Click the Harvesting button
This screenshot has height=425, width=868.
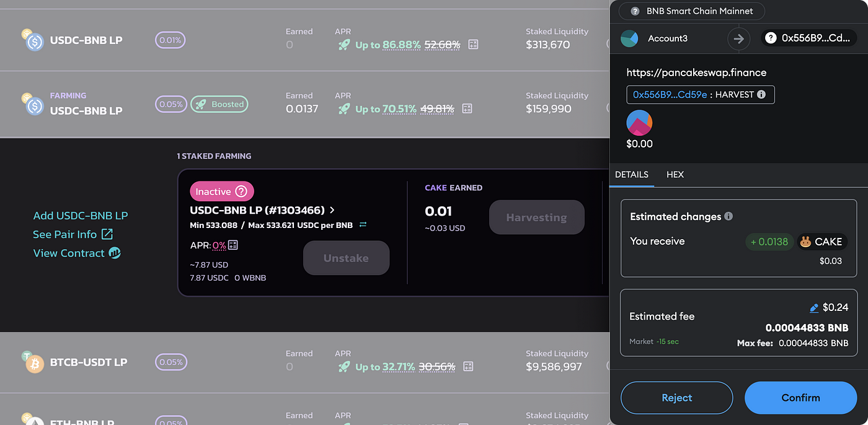(x=536, y=217)
